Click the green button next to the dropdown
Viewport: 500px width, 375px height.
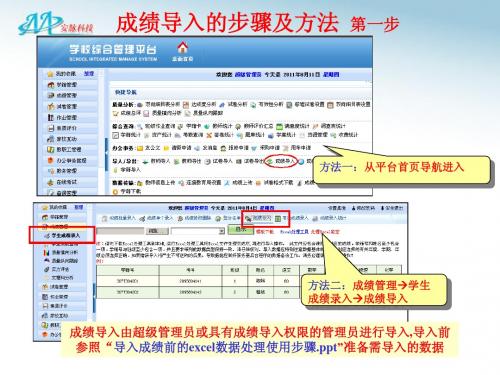tap(240, 230)
